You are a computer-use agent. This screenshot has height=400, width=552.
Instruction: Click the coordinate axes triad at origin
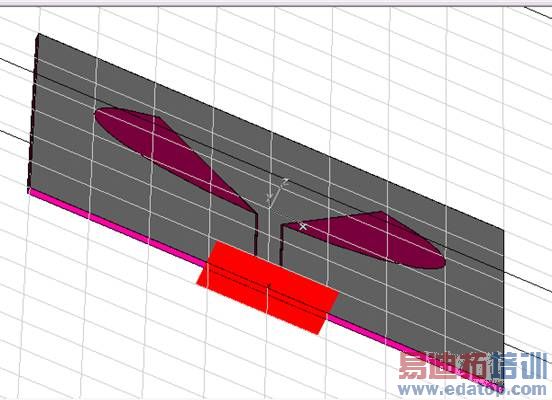click(276, 193)
